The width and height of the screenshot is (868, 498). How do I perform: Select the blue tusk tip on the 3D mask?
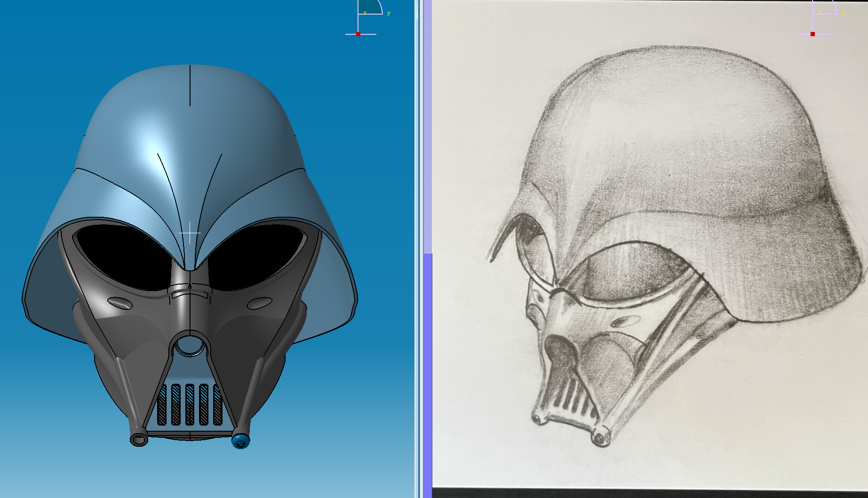(241, 441)
